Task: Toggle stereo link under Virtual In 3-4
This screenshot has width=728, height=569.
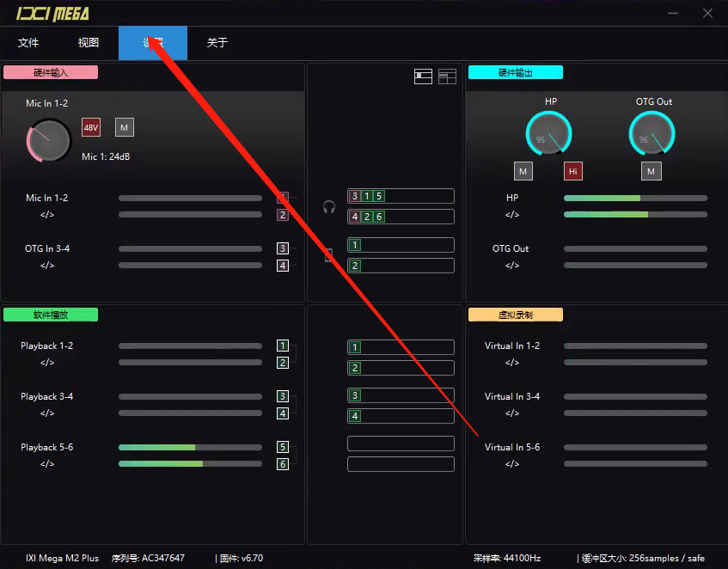Action: pyautogui.click(x=512, y=413)
